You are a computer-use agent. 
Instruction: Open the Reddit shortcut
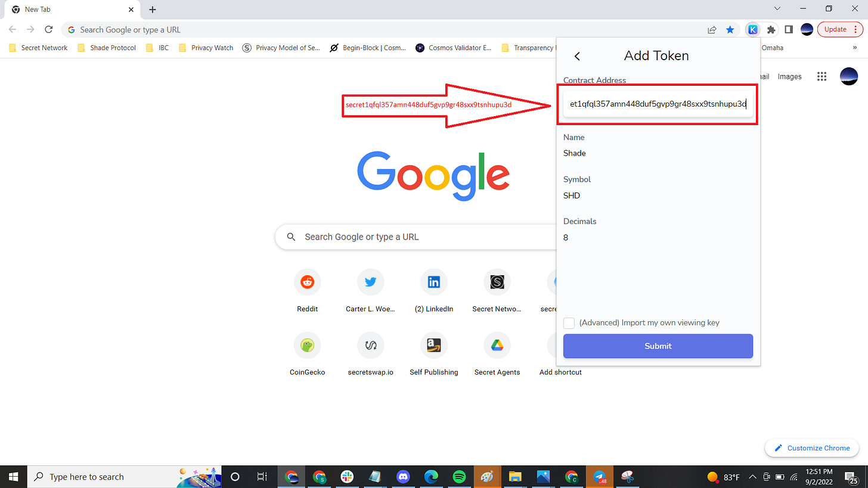307,291
